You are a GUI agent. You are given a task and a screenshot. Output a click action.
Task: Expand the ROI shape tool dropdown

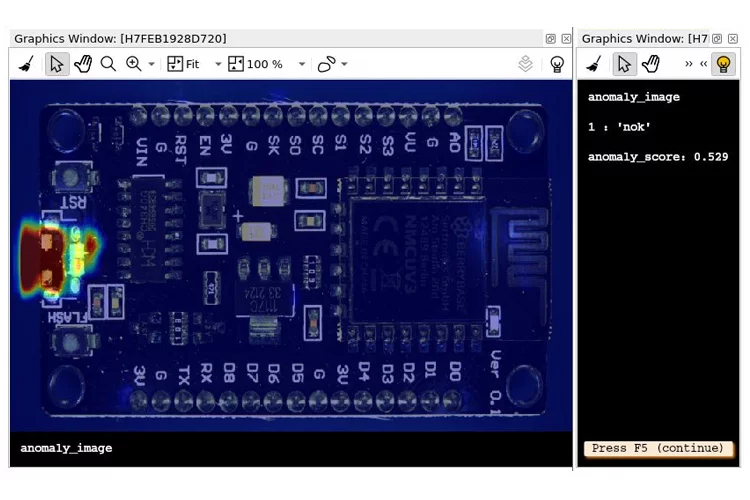[x=345, y=64]
